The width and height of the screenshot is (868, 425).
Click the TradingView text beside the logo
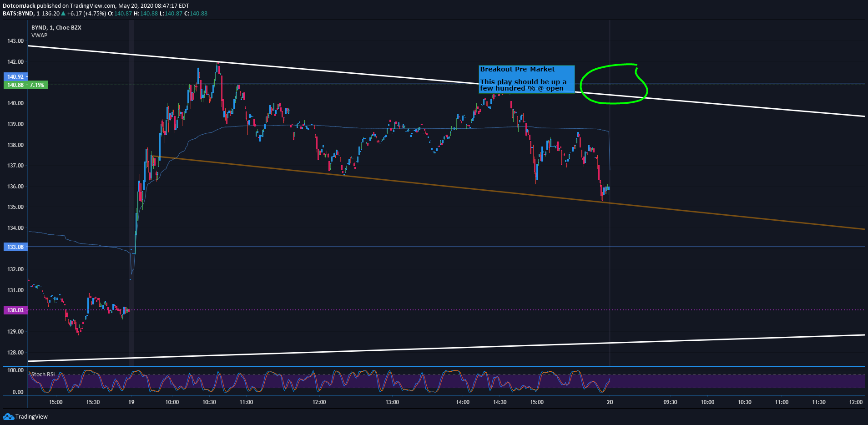tap(31, 417)
